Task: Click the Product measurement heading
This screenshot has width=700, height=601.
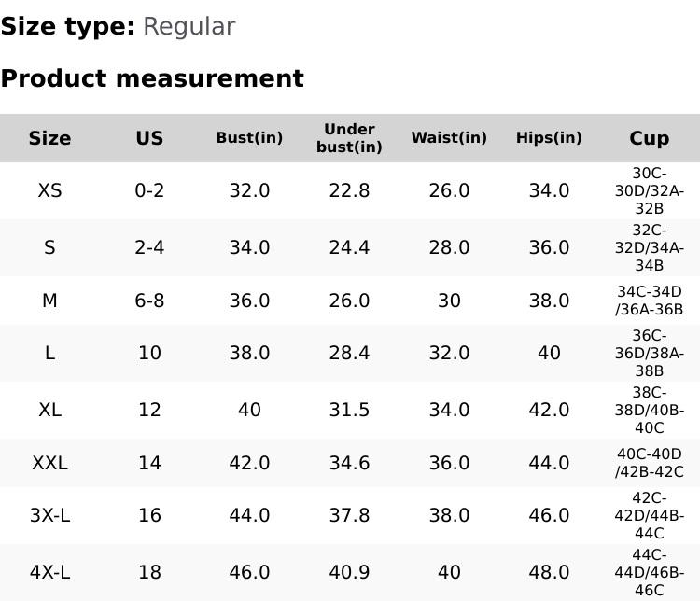Action: click(x=152, y=78)
